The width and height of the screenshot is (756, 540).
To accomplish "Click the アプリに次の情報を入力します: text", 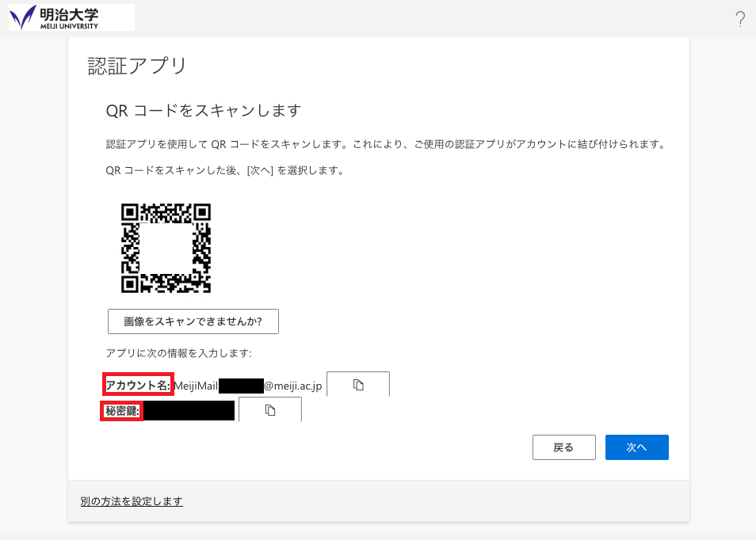I will [178, 353].
